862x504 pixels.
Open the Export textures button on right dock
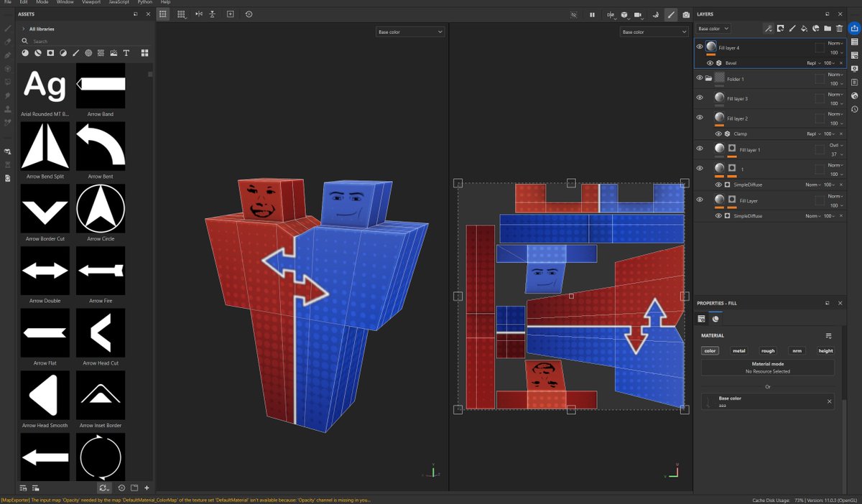click(x=854, y=28)
